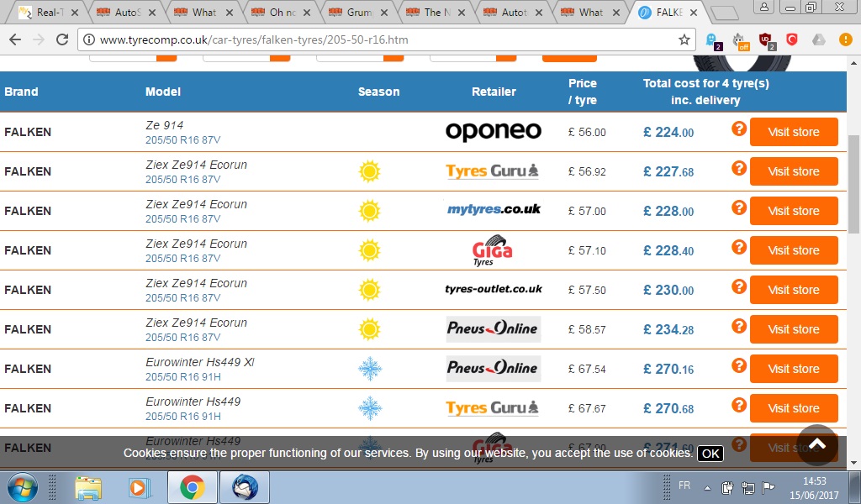This screenshot has width=861, height=504.
Task: Click the red shield extension icon
Action: tap(791, 39)
